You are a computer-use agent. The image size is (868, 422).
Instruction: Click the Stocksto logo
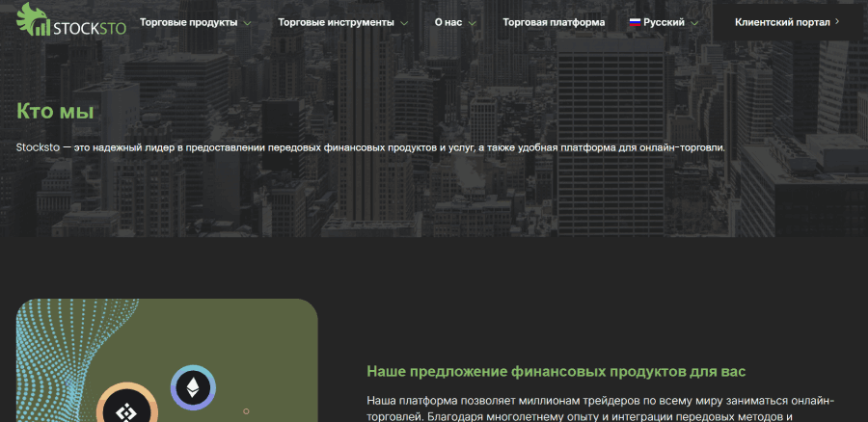click(x=71, y=20)
